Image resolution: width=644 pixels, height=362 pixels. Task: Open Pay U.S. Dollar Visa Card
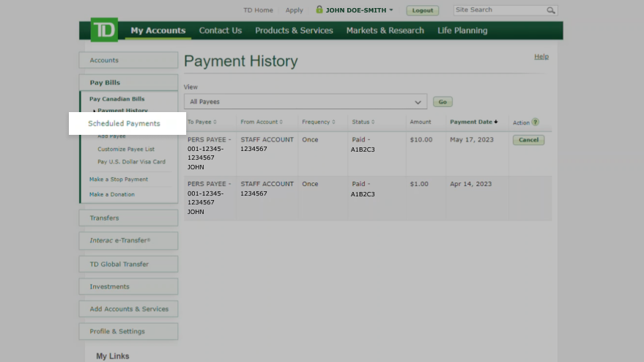(x=131, y=162)
